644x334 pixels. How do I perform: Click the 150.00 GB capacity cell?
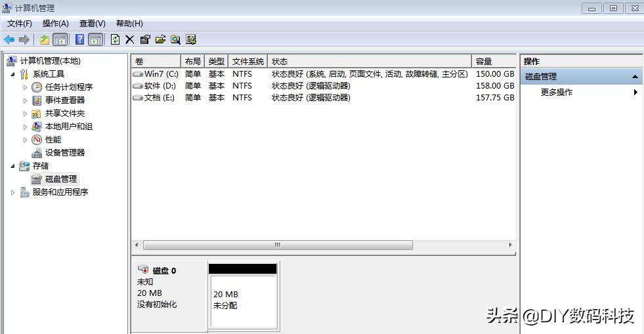click(x=495, y=74)
